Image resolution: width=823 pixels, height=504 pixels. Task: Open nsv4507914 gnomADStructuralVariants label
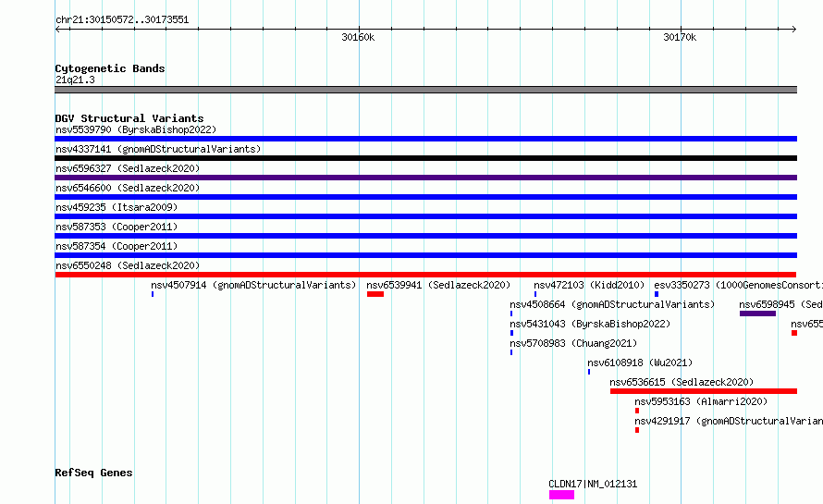click(x=253, y=285)
